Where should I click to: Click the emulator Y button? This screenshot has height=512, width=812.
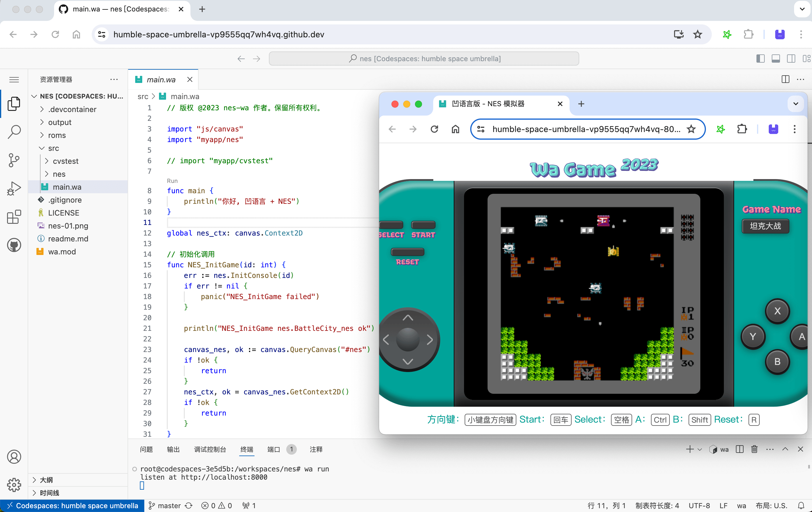click(x=753, y=336)
